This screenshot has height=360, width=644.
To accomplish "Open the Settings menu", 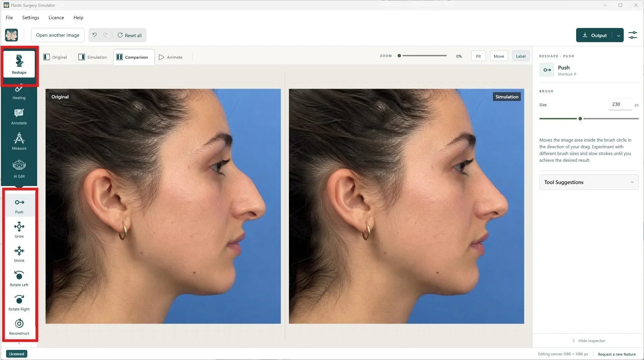I will (x=30, y=18).
